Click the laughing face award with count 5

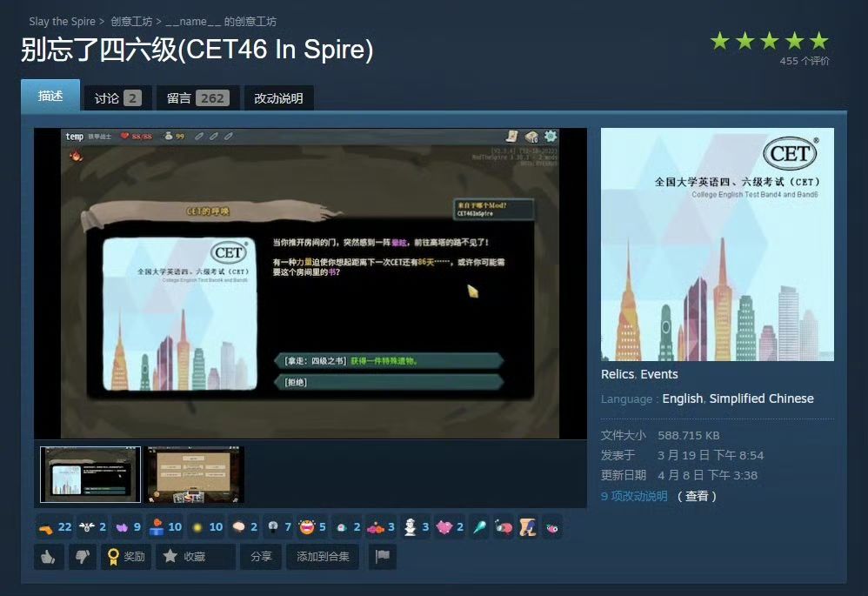pos(312,527)
